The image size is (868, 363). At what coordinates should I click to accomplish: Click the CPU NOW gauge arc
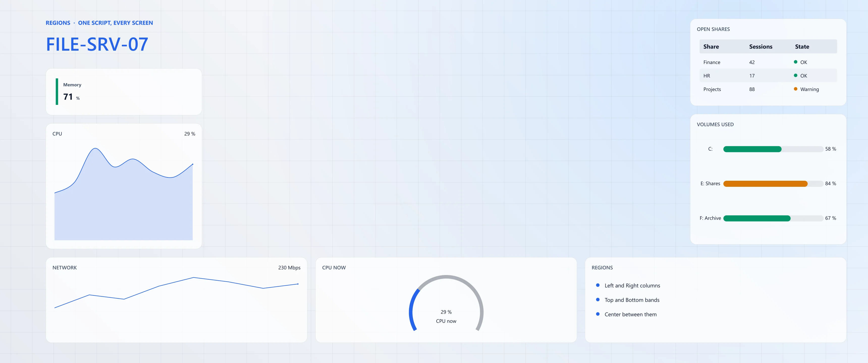point(446,303)
